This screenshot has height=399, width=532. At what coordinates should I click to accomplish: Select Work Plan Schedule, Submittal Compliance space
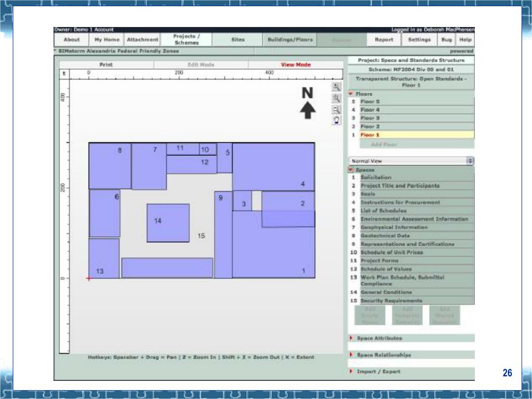417,280
